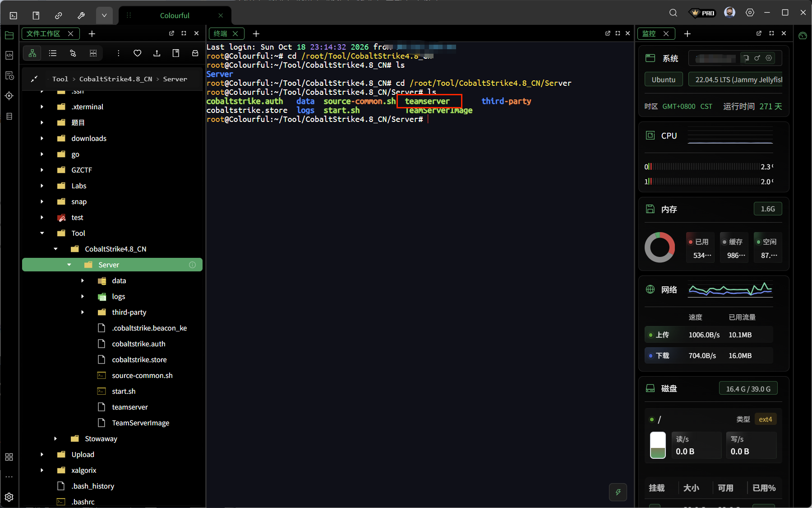Click the info icon on Server row
Image resolution: width=812 pixels, height=508 pixels.
(x=193, y=265)
